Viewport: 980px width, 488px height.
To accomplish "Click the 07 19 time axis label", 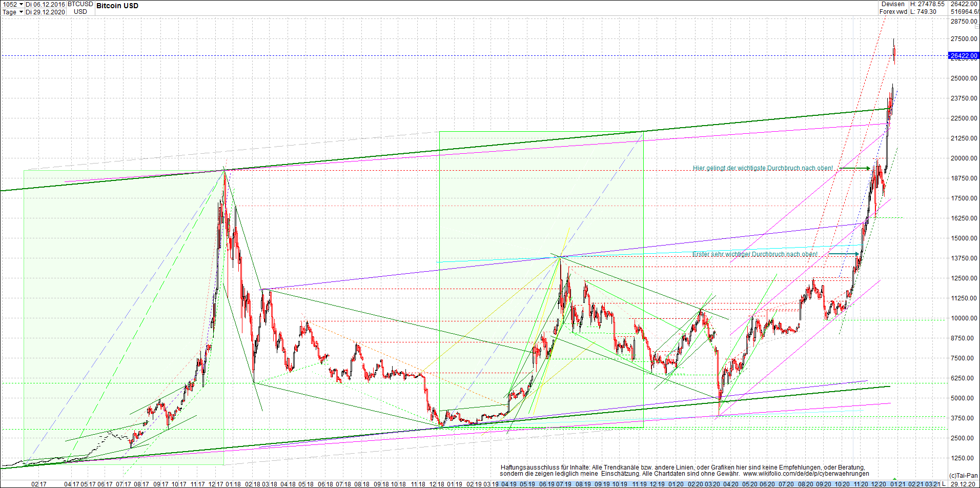I will click(563, 484).
